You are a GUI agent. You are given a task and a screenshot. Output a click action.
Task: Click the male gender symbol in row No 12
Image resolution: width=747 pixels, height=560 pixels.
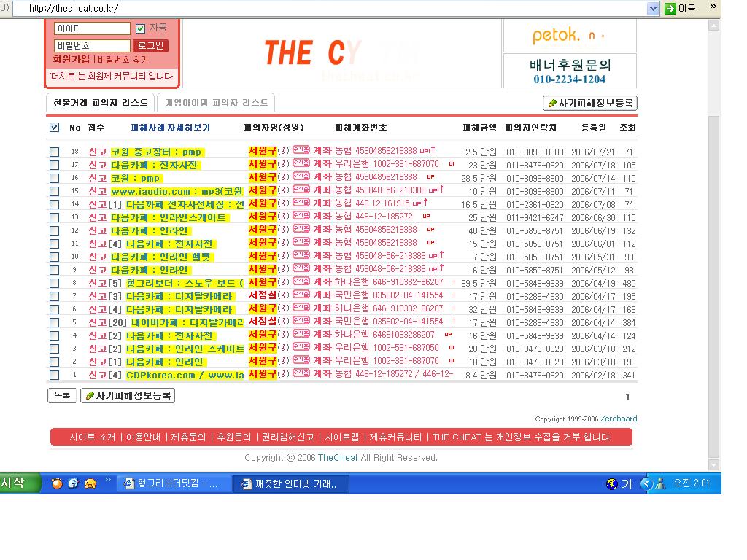click(x=284, y=230)
